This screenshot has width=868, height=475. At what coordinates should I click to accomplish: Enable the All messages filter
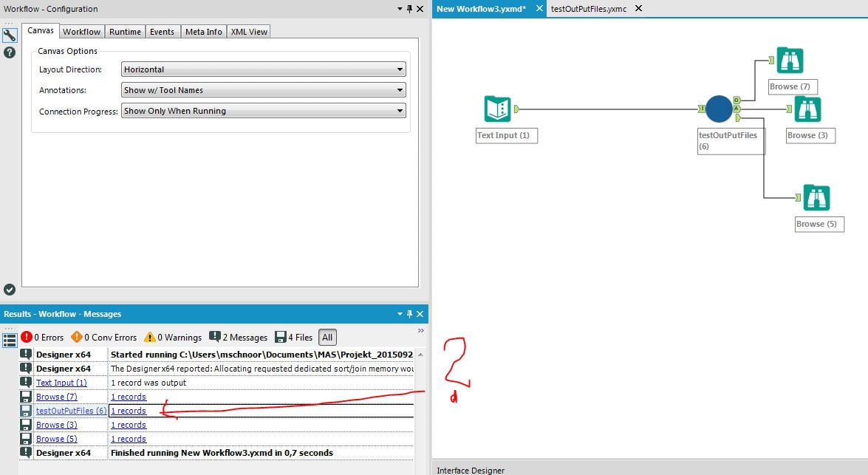pyautogui.click(x=327, y=337)
